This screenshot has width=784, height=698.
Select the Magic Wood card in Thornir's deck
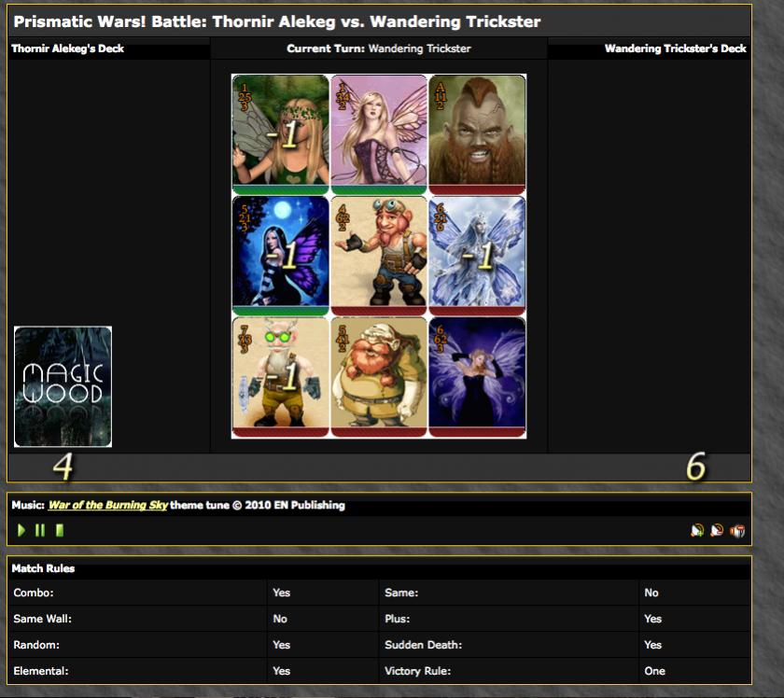pos(63,386)
